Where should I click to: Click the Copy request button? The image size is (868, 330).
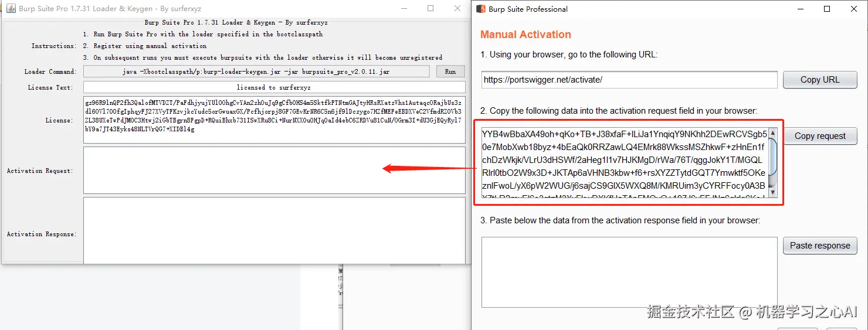pyautogui.click(x=820, y=136)
